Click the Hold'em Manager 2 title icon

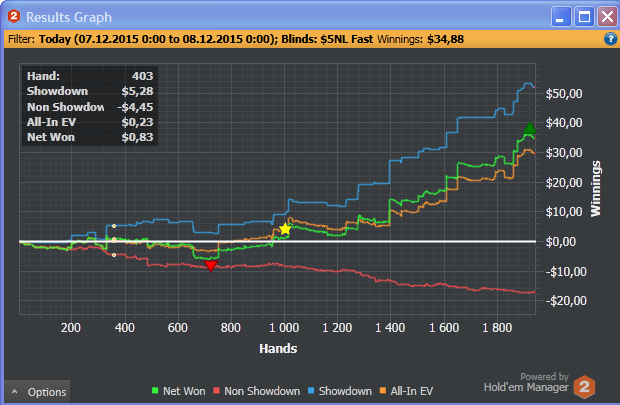pyautogui.click(x=14, y=17)
